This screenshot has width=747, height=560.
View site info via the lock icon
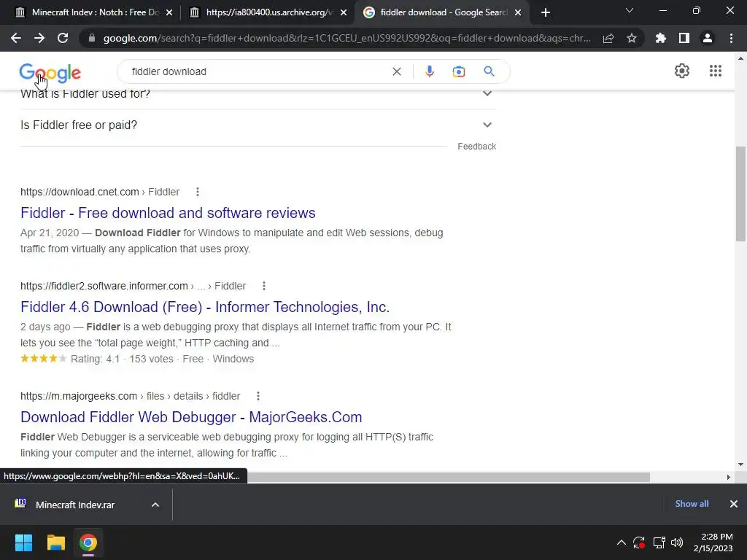point(91,38)
